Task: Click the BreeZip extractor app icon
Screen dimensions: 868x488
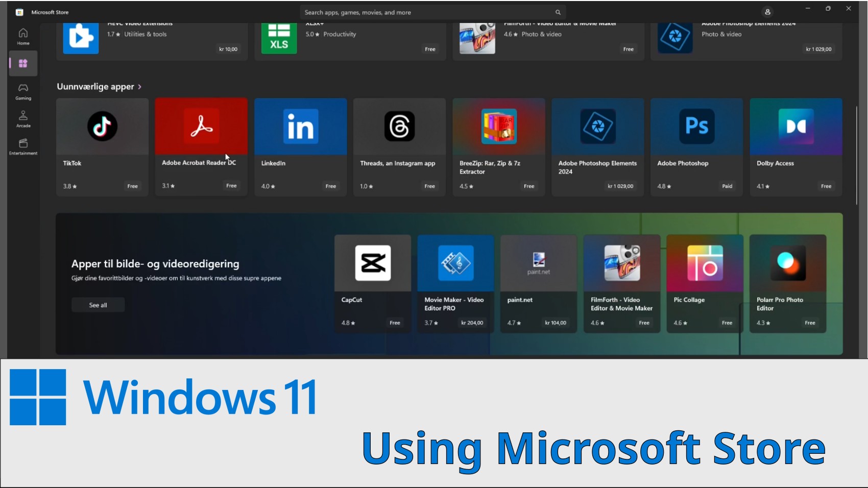Action: (498, 126)
